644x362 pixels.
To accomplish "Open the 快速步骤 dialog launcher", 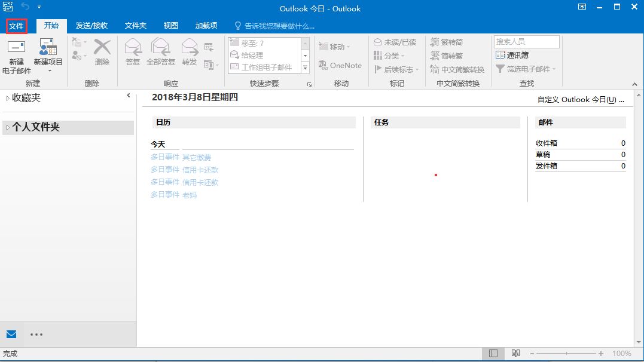I will (309, 85).
